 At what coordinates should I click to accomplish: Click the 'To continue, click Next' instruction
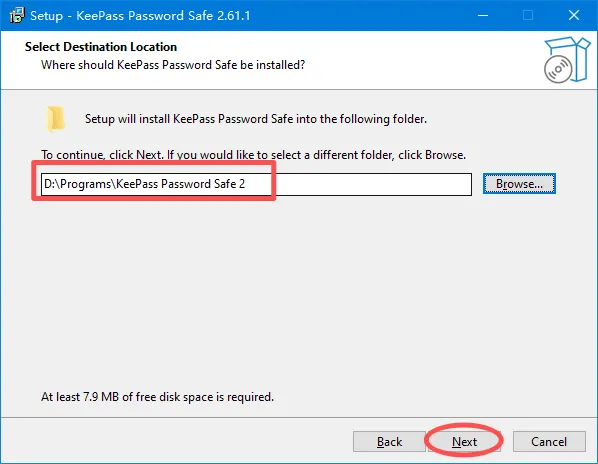(x=254, y=155)
